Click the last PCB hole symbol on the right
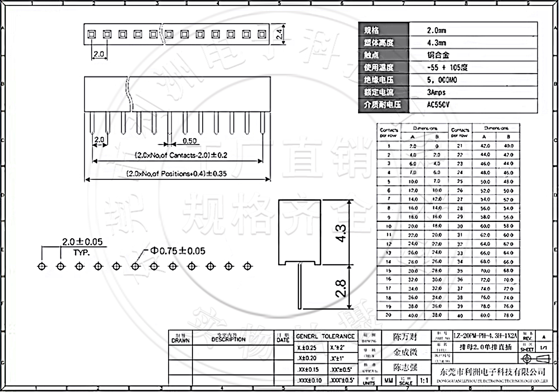Image resolution: width=559 pixels, height=392 pixels. 247,266
